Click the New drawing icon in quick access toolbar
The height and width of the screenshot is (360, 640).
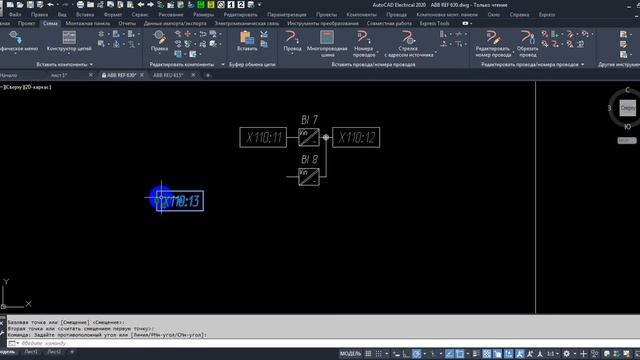tap(10, 5)
